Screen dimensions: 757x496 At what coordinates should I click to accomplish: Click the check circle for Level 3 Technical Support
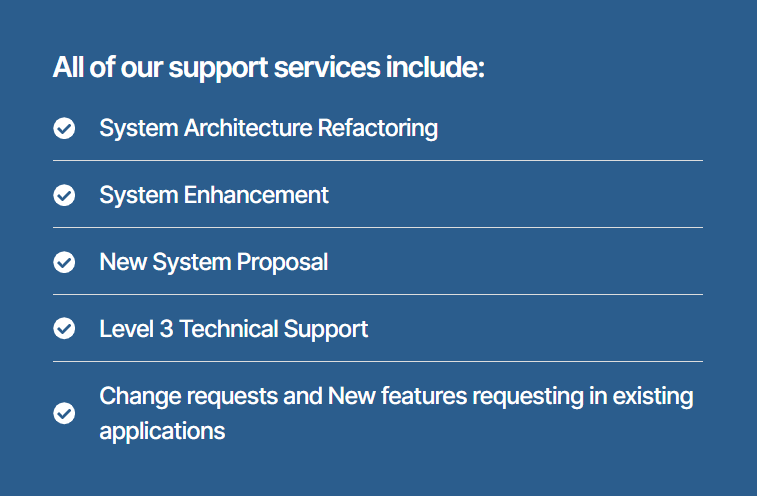[x=64, y=329]
